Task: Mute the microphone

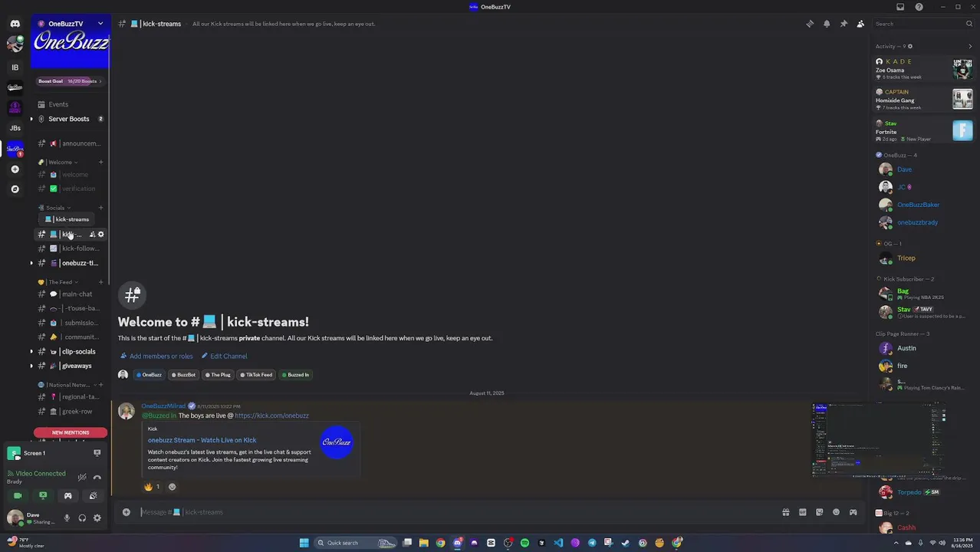Action: (67, 518)
